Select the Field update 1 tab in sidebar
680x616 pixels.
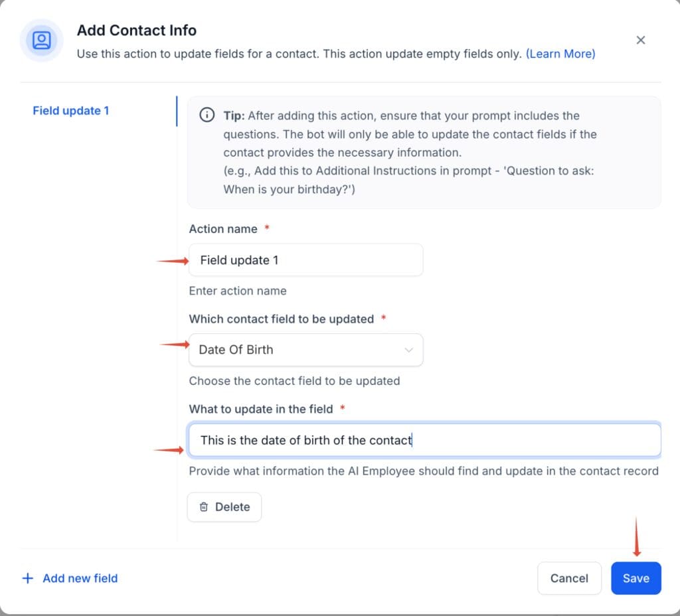tap(70, 110)
